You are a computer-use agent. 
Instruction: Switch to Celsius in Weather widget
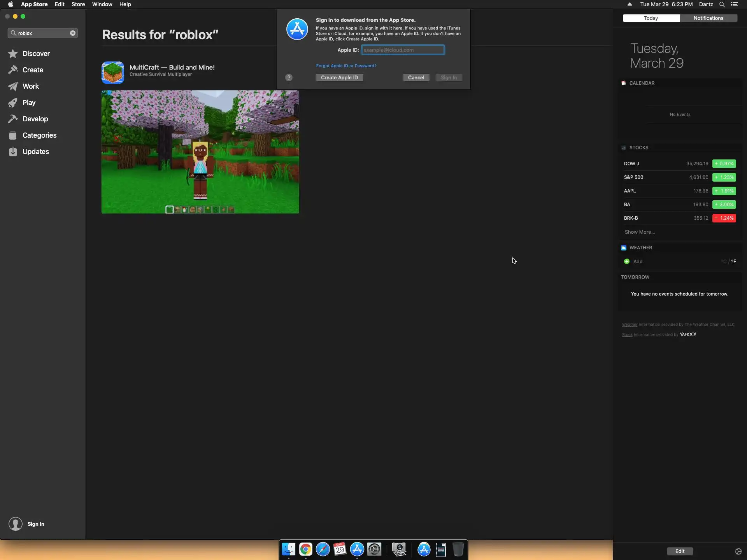(724, 262)
